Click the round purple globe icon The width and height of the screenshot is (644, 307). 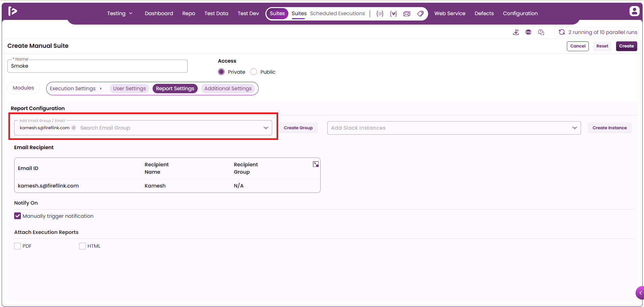click(528, 32)
